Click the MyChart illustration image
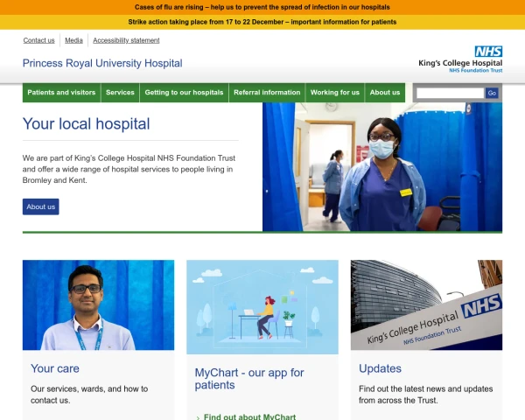525x420 pixels. pyautogui.click(x=262, y=307)
